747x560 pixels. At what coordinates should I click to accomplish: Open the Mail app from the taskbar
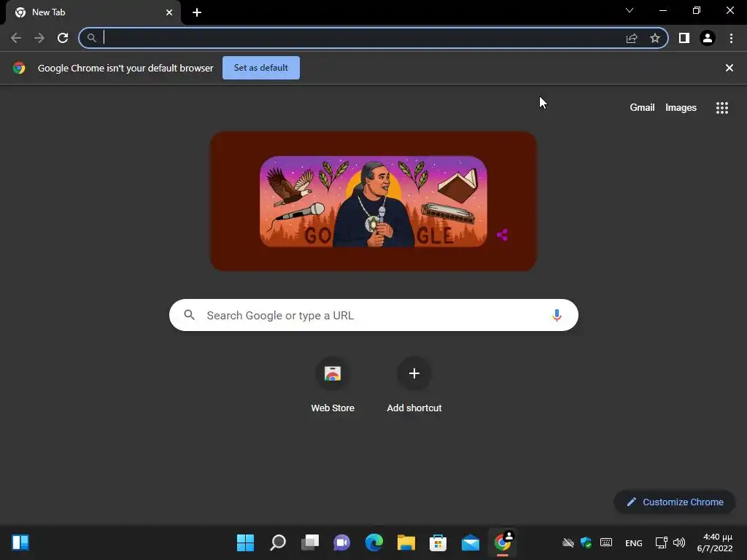(x=471, y=542)
